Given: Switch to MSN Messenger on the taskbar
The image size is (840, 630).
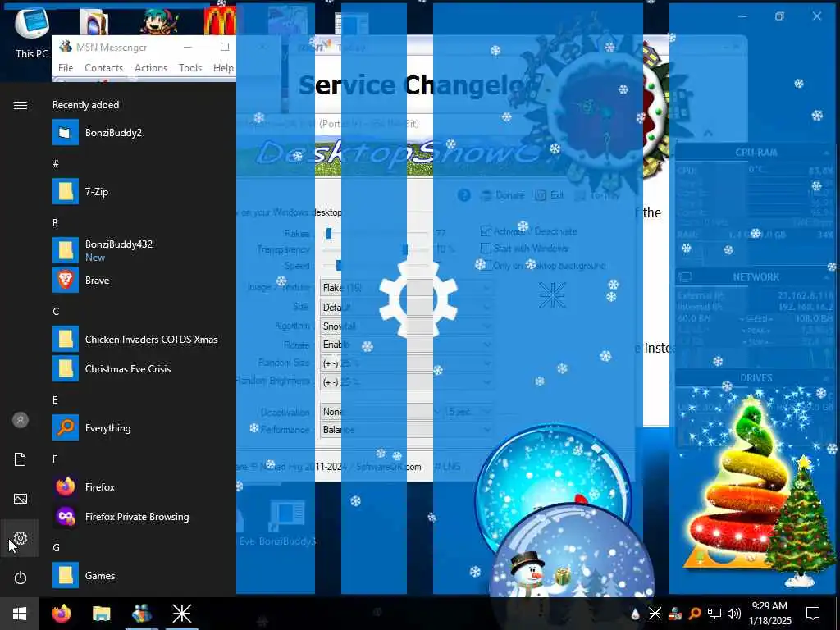Looking at the screenshot, I should coord(141,614).
